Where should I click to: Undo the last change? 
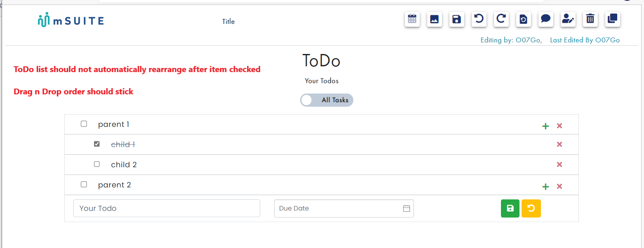click(479, 19)
